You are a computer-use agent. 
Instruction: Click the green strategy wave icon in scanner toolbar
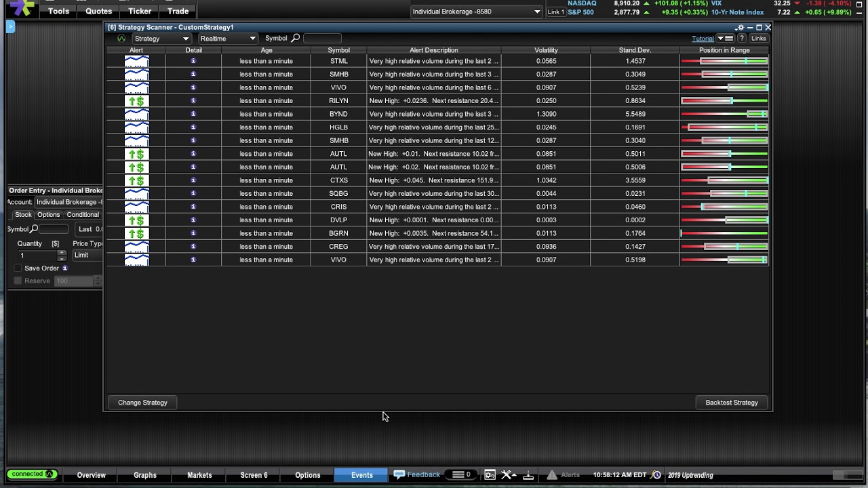pos(121,39)
